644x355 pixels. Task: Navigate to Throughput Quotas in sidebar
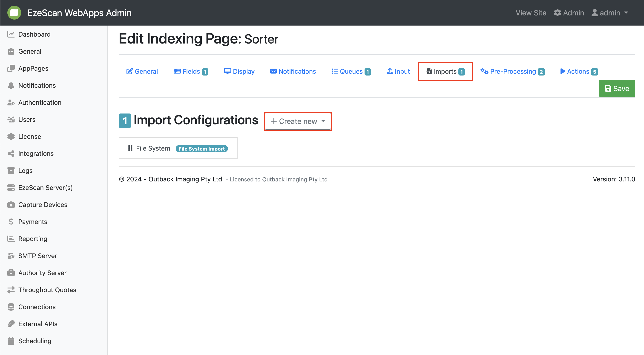47,290
